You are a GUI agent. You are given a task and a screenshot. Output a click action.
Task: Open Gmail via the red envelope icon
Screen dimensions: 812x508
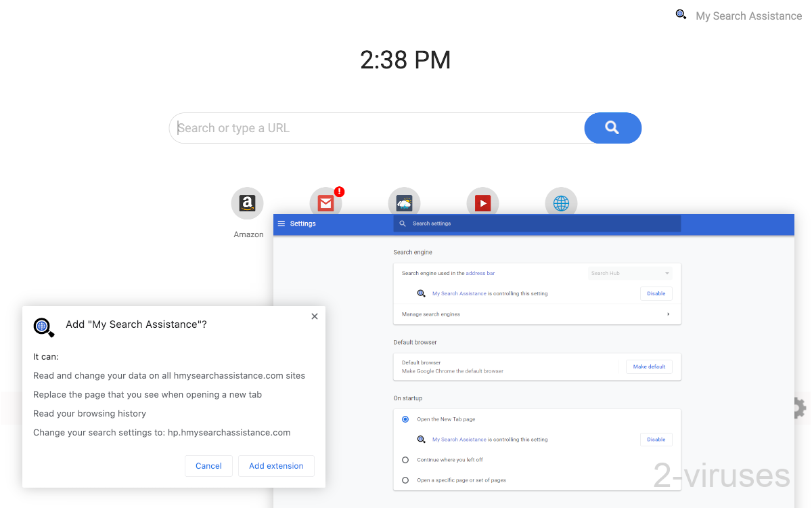tap(325, 203)
